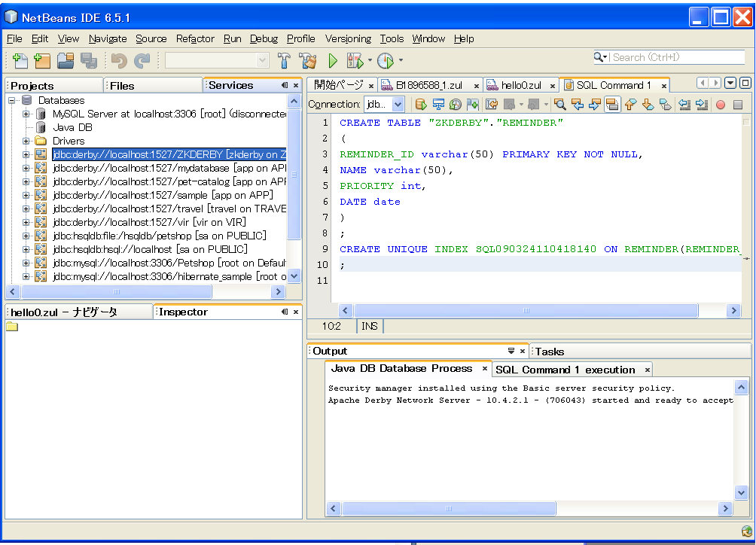The width and height of the screenshot is (756, 545).
Task: Click the Previous Bookmark icon
Action: (631, 104)
